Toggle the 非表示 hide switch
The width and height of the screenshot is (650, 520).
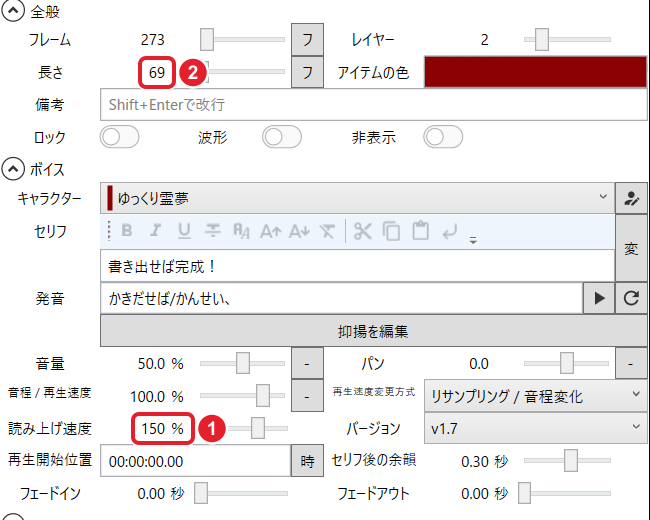pos(443,137)
